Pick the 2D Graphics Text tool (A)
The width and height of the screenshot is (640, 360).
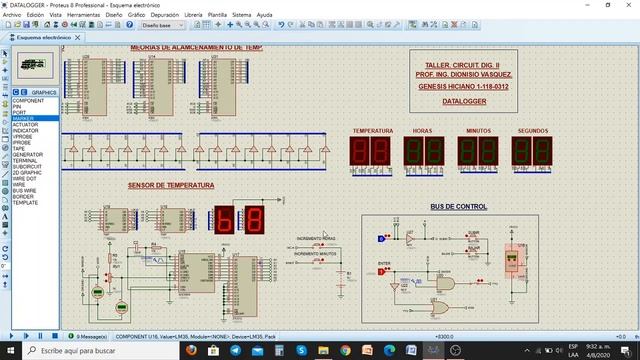tap(5, 216)
